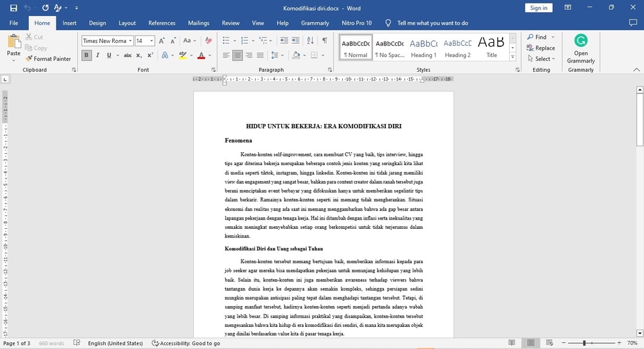The height and width of the screenshot is (349, 644).
Task: Shrink font size with the smaller A icon
Action: [x=173, y=41]
